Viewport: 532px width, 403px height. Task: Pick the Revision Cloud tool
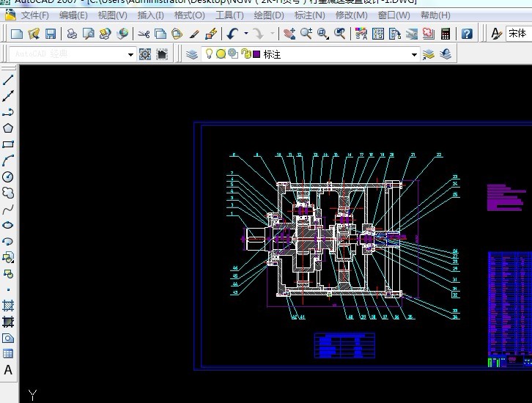[x=8, y=193]
